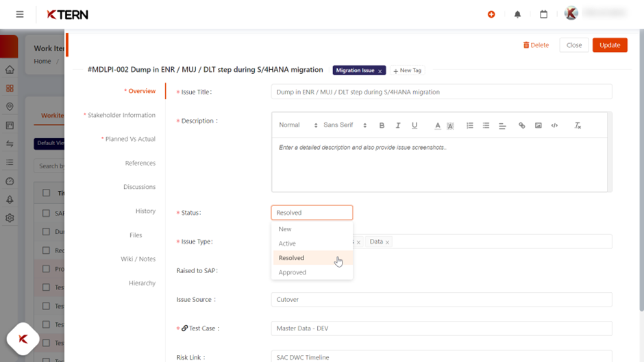Image resolution: width=644 pixels, height=362 pixels.
Task: Apply bold formatting in description editor
Action: coord(382,126)
